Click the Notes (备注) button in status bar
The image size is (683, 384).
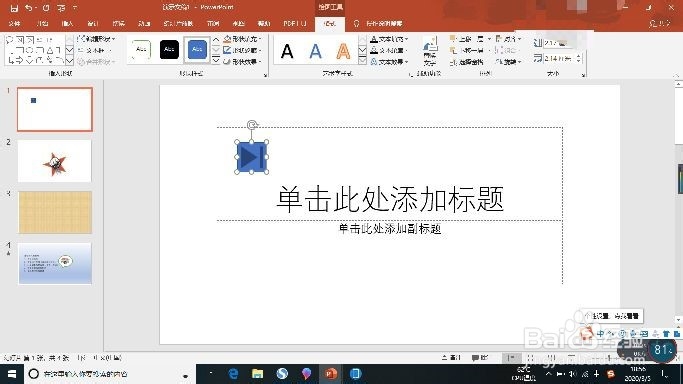(x=451, y=357)
